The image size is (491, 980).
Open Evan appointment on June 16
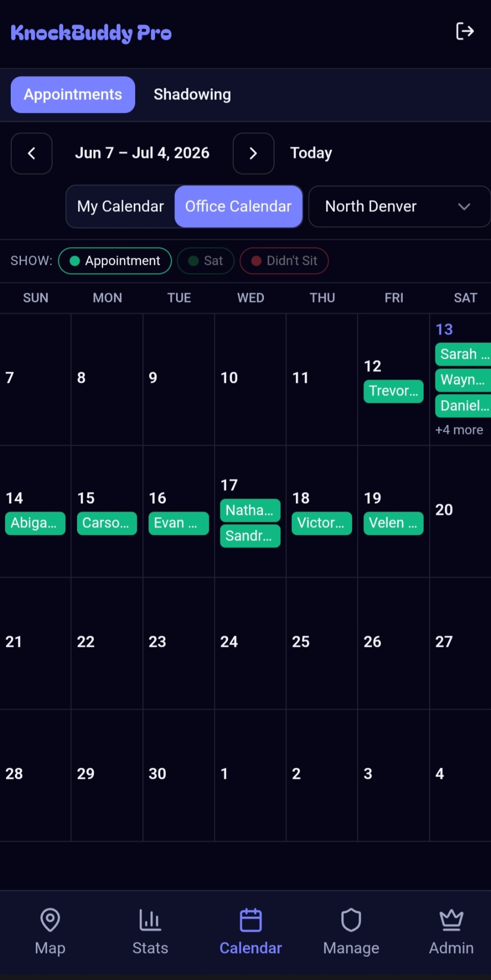pos(179,523)
